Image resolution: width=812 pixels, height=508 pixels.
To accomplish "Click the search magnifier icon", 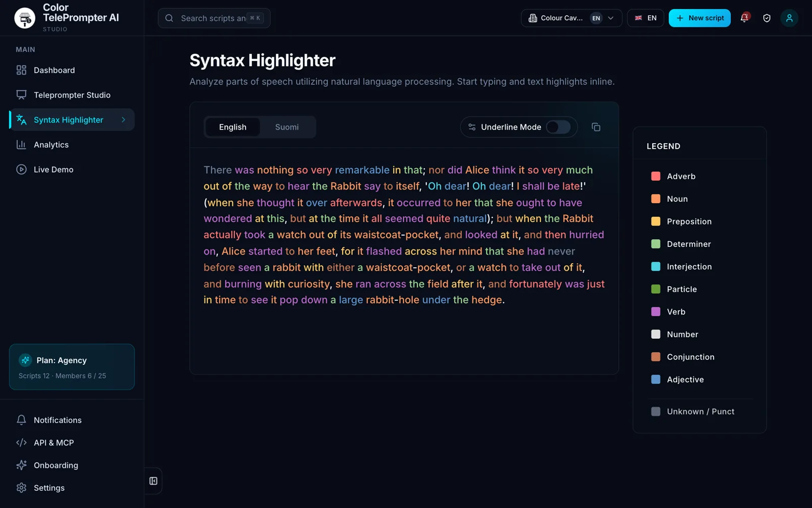I will pos(170,18).
